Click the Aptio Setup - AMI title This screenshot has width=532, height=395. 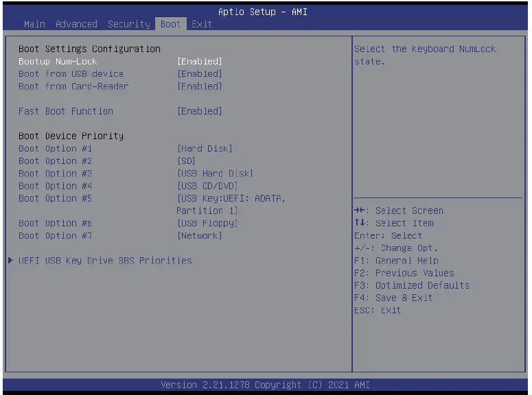click(x=263, y=12)
